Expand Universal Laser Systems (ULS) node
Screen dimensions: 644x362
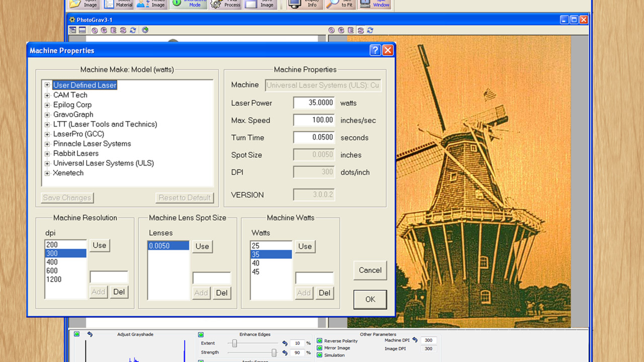tap(47, 163)
